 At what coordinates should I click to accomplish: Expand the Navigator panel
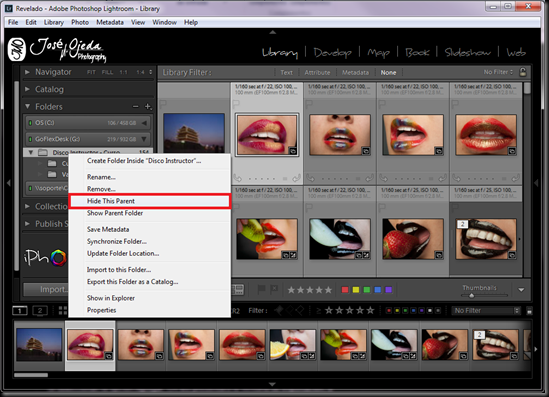tap(27, 72)
